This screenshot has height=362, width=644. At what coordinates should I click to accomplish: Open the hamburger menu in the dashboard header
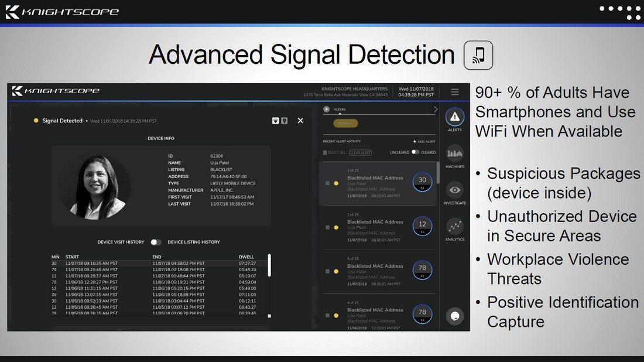(x=455, y=92)
